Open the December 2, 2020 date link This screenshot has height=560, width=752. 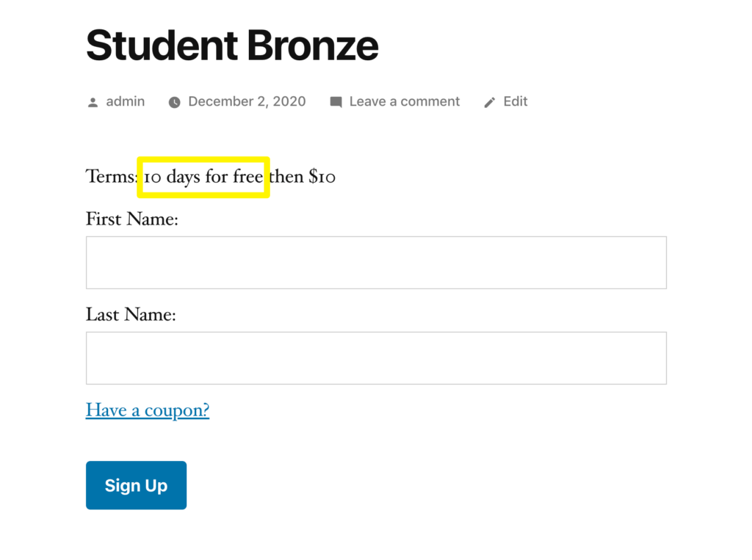tap(247, 101)
